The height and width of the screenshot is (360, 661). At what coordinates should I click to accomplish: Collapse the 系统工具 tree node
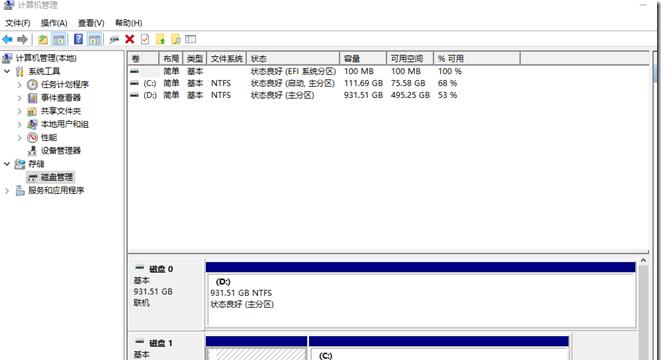(x=7, y=71)
